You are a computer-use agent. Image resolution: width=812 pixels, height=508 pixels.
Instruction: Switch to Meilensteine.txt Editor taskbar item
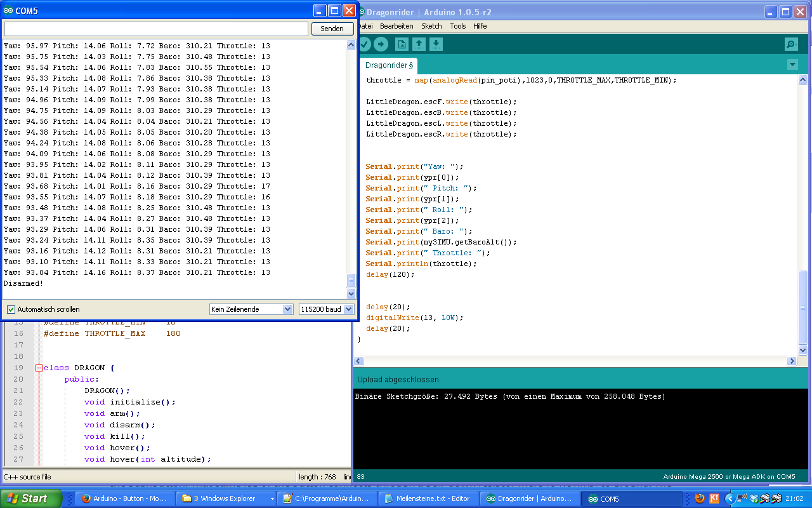click(428, 498)
